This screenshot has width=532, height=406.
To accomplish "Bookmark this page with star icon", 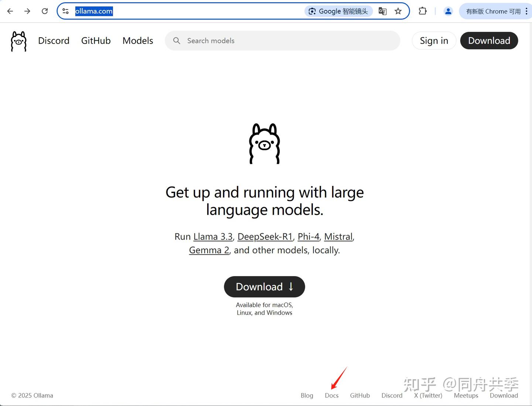I will click(x=398, y=11).
